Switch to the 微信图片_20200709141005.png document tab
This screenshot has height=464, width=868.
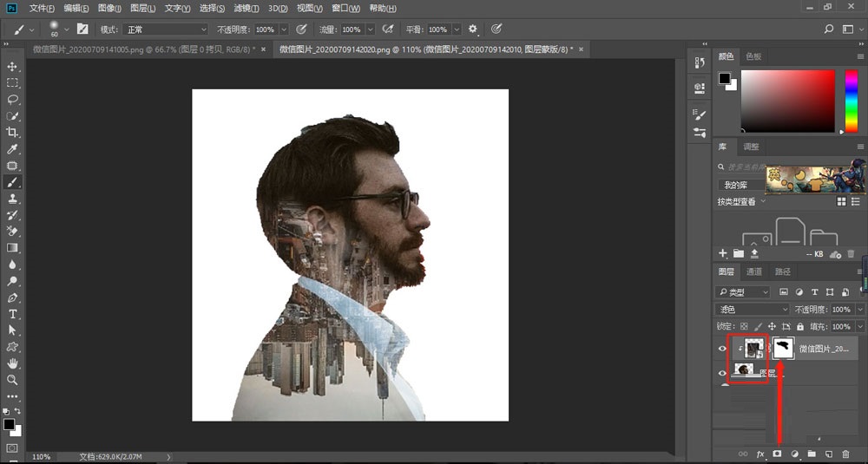click(x=139, y=49)
